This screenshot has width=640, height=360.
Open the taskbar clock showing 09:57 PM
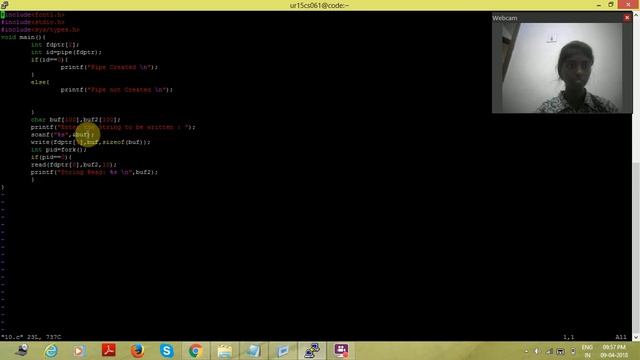click(x=614, y=351)
